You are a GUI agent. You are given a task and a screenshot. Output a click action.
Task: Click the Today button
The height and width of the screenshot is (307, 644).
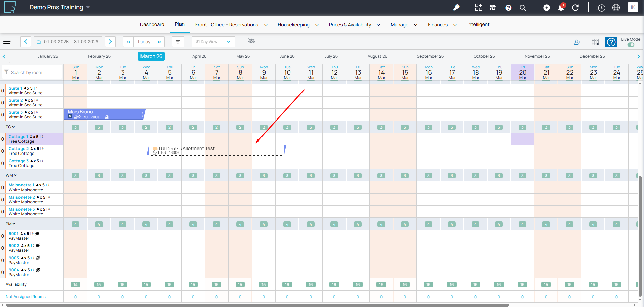(144, 42)
